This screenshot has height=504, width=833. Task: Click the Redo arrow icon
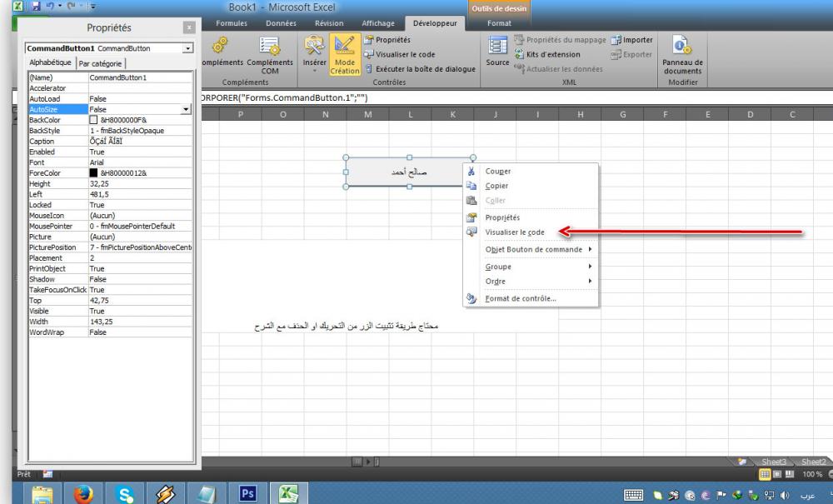71,7
